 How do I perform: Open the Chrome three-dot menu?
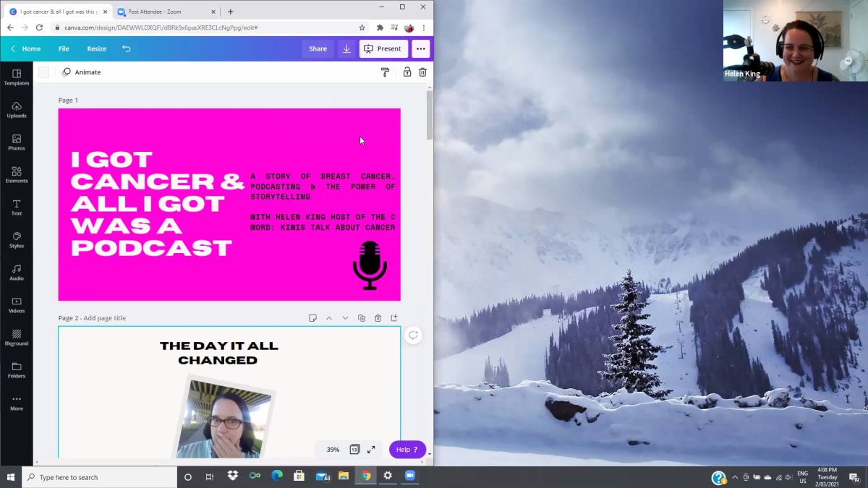coord(424,27)
